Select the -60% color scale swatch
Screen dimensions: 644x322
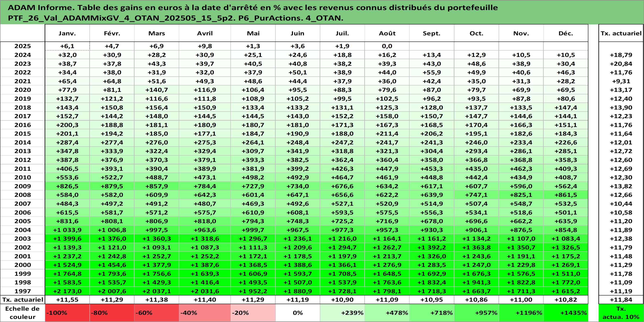click(157, 313)
